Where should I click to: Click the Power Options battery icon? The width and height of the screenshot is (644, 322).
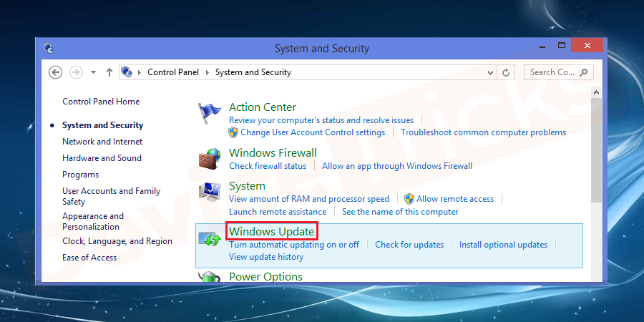click(210, 275)
